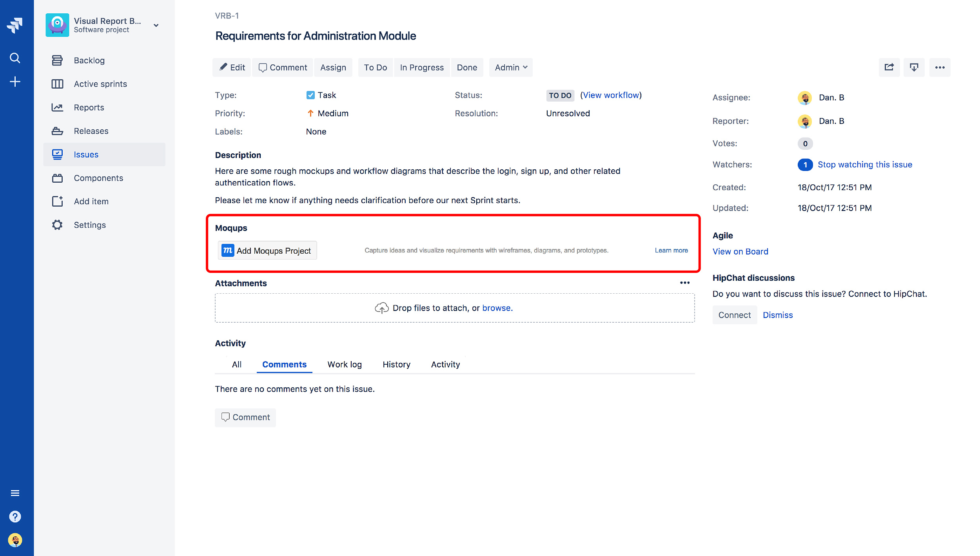Open View workflow link
Screen dimensions: 980x556
pos(611,95)
